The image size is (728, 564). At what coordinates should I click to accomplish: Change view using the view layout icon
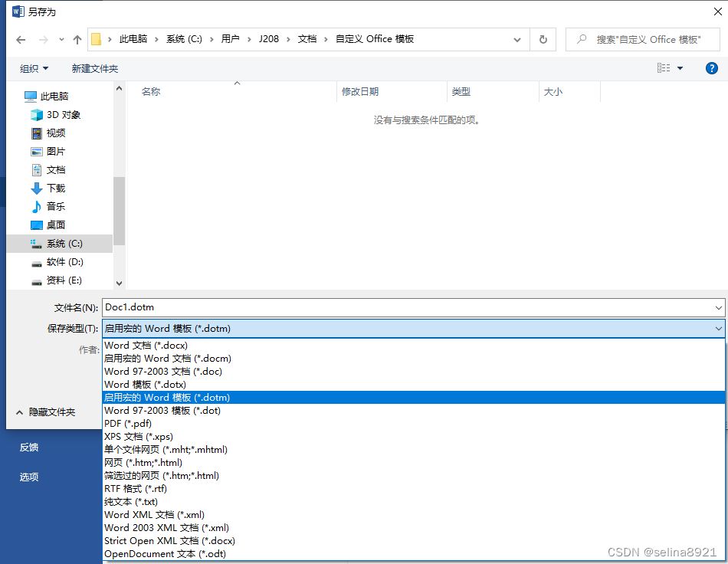point(664,68)
